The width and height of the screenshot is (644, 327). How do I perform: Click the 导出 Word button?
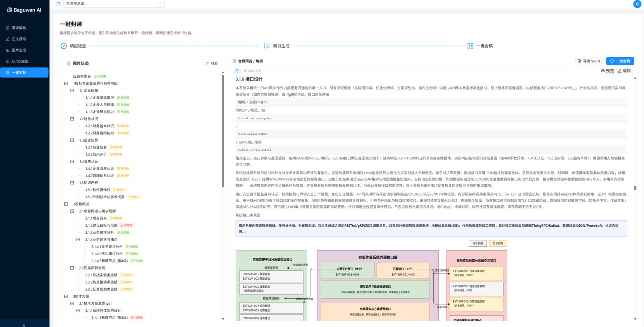click(589, 61)
